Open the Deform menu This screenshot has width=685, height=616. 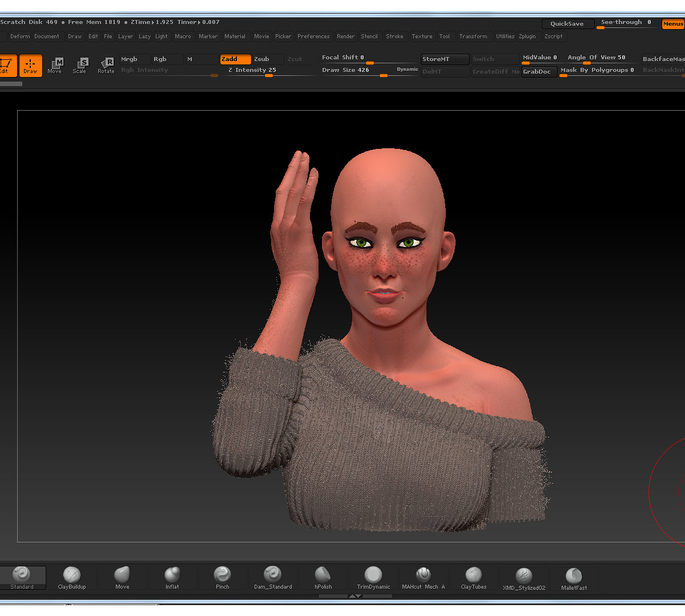pyautogui.click(x=20, y=37)
